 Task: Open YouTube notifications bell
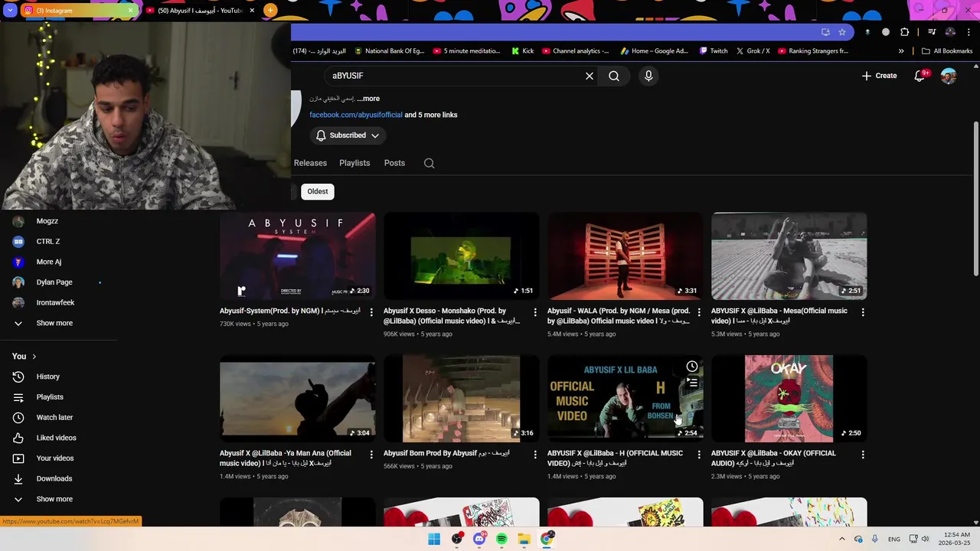(920, 76)
